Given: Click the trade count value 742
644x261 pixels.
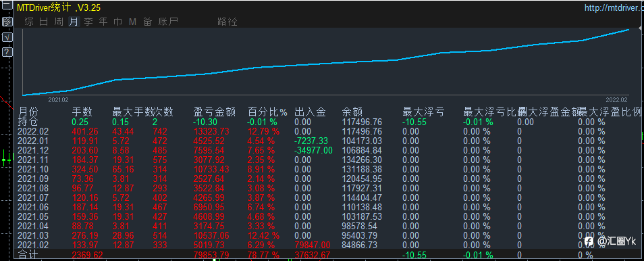Looking at the screenshot, I should coord(159,131).
